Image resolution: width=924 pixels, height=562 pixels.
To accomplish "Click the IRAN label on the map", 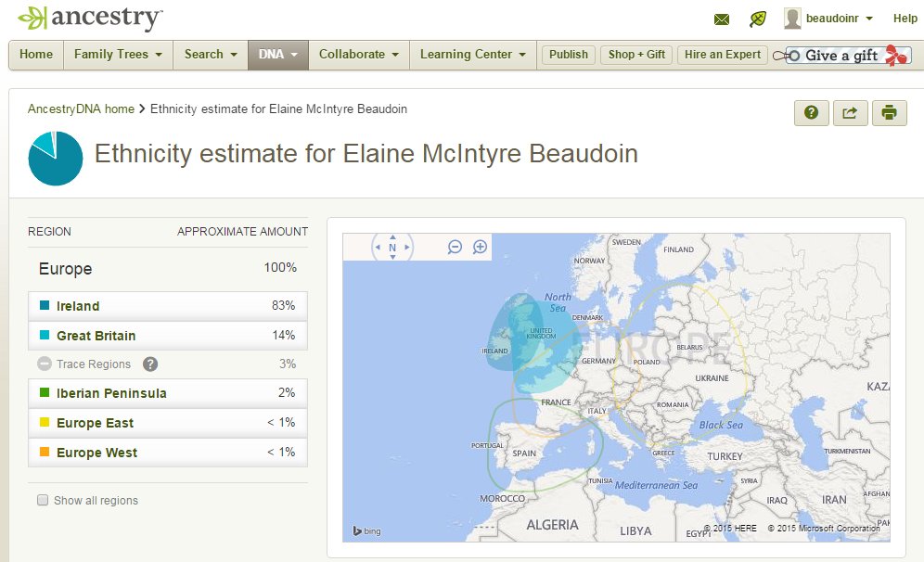I will click(834, 500).
